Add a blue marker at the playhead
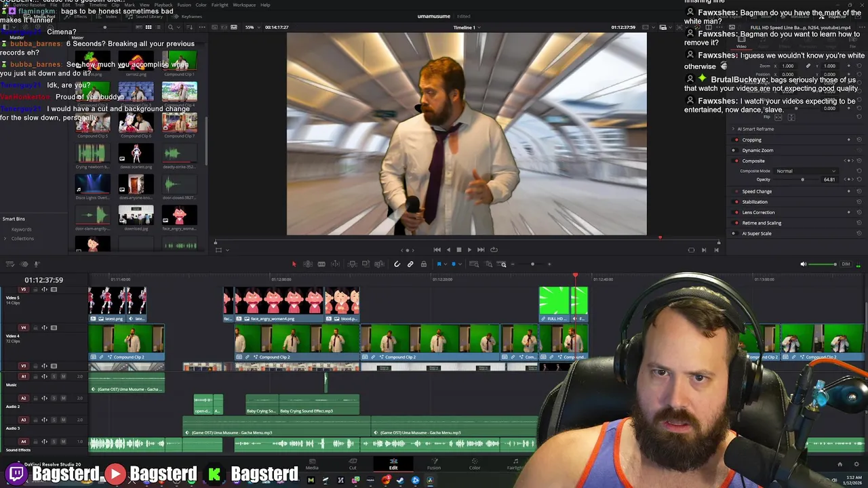The width and height of the screenshot is (868, 488). pyautogui.click(x=454, y=264)
